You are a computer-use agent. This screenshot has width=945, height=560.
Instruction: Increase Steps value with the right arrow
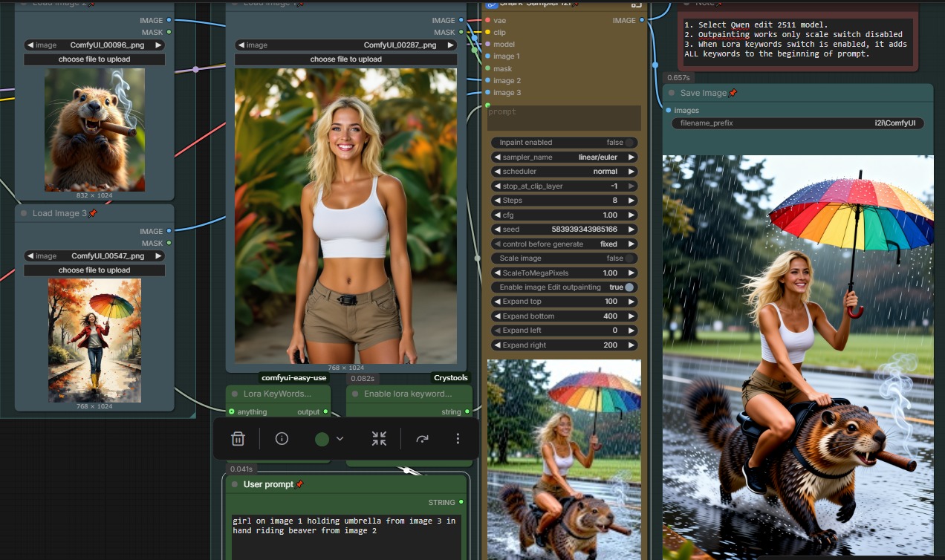click(631, 201)
